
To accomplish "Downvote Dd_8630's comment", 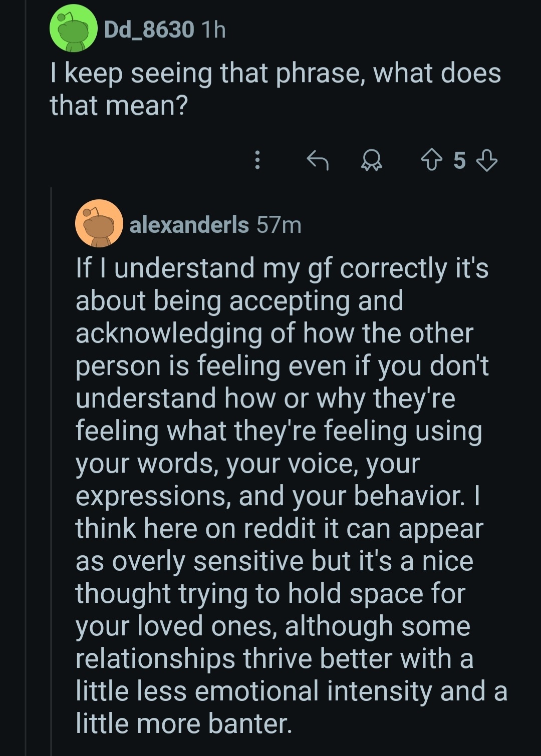I will pos(486,160).
